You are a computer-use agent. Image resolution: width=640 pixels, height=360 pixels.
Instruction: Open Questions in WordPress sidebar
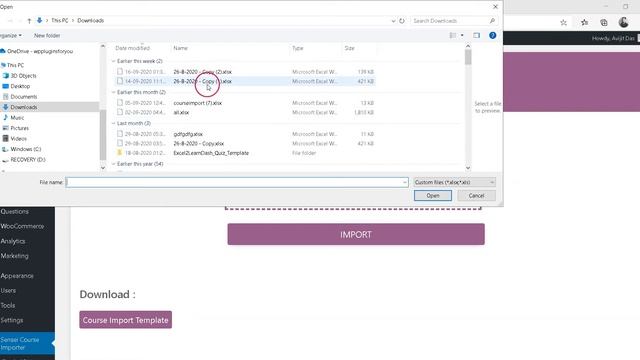coord(14,212)
